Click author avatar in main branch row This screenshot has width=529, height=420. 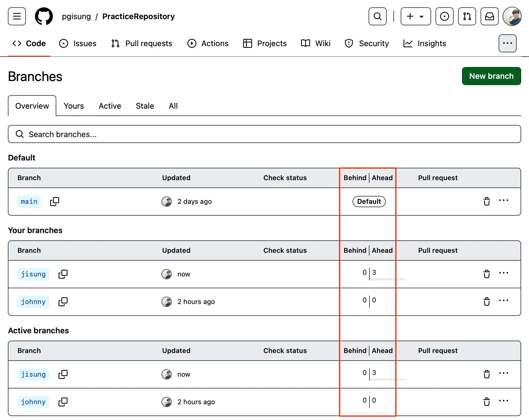167,202
